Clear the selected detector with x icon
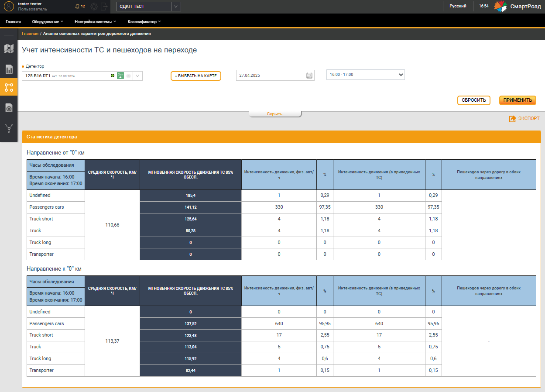Viewport: 545px width, 392px height. pyautogui.click(x=128, y=76)
